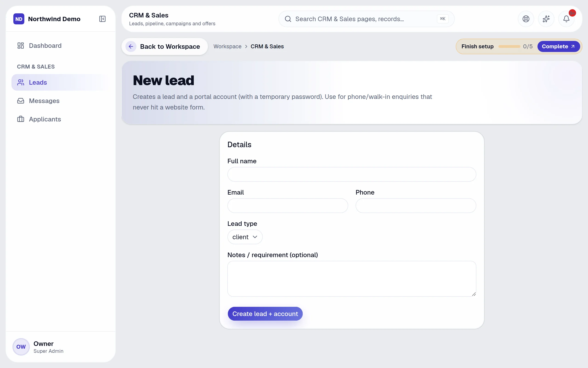Click the 0/5 setup count
The width and height of the screenshot is (588, 368).
528,46
